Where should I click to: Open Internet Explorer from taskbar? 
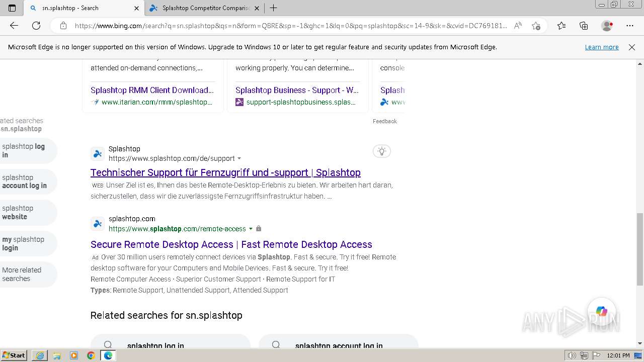(40, 355)
